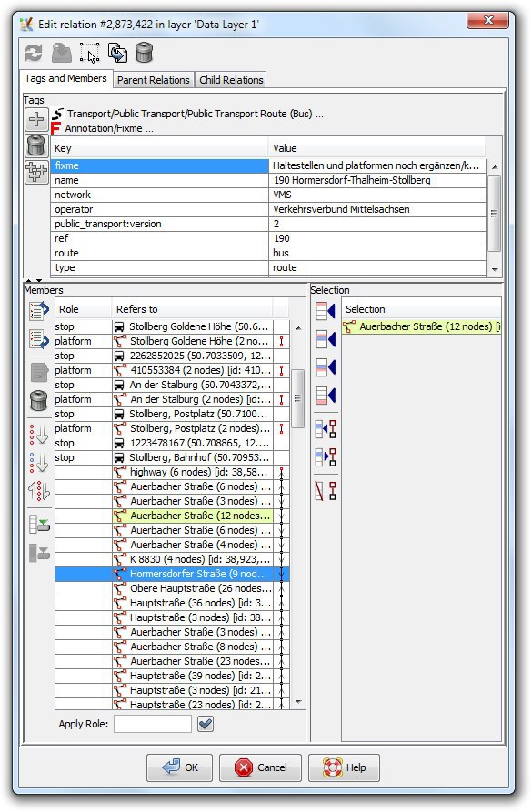Click the delete relation trash icon in toolbar
Viewport: 532px width, 812px height.
[x=144, y=53]
